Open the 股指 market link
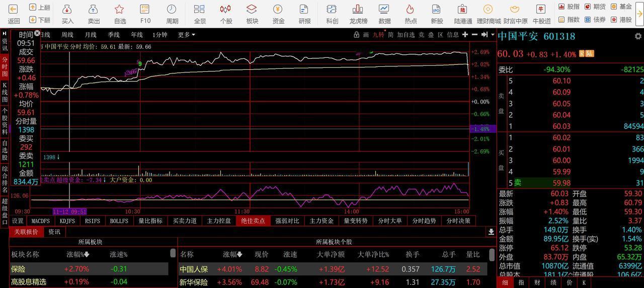The width and height of the screenshot is (644, 288). (x=569, y=7)
